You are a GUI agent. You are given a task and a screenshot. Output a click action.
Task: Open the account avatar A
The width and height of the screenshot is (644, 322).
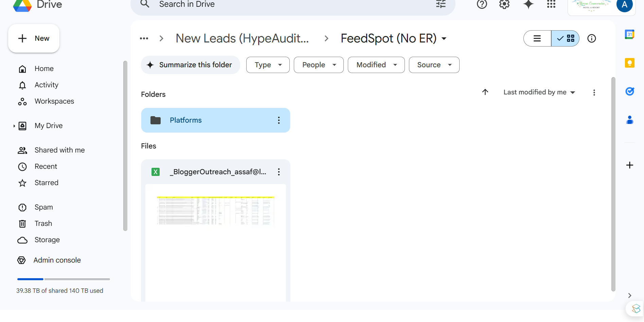[624, 5]
